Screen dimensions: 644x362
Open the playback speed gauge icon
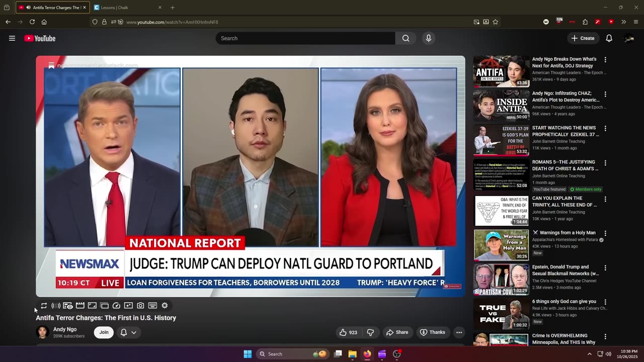(116, 305)
